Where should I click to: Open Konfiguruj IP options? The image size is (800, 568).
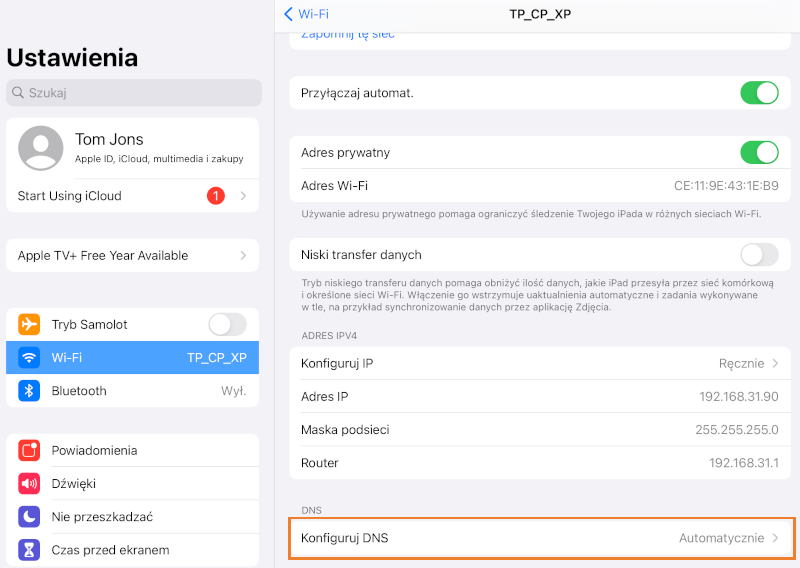click(541, 363)
